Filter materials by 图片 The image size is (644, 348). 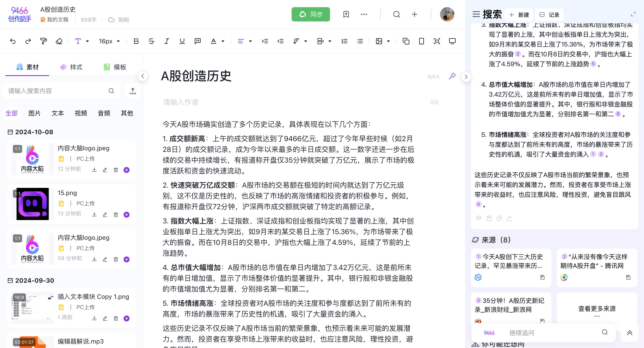click(34, 113)
